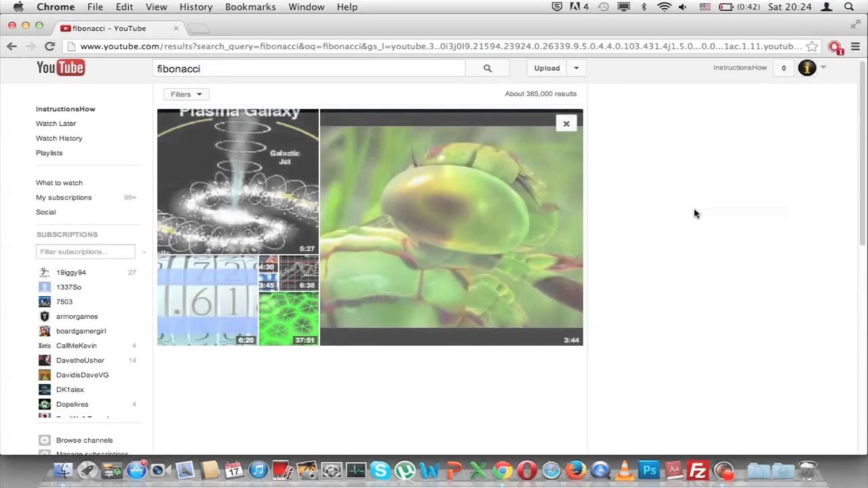Viewport: 868px width, 488px height.
Task: Open What to watch
Action: click(59, 183)
